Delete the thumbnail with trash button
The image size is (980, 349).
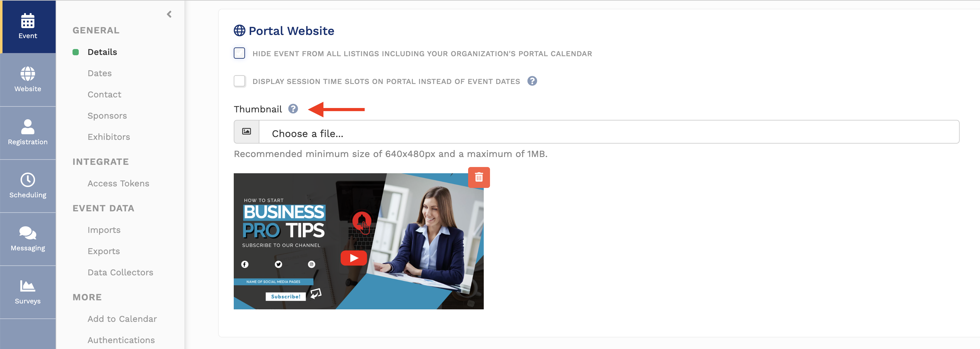(478, 177)
